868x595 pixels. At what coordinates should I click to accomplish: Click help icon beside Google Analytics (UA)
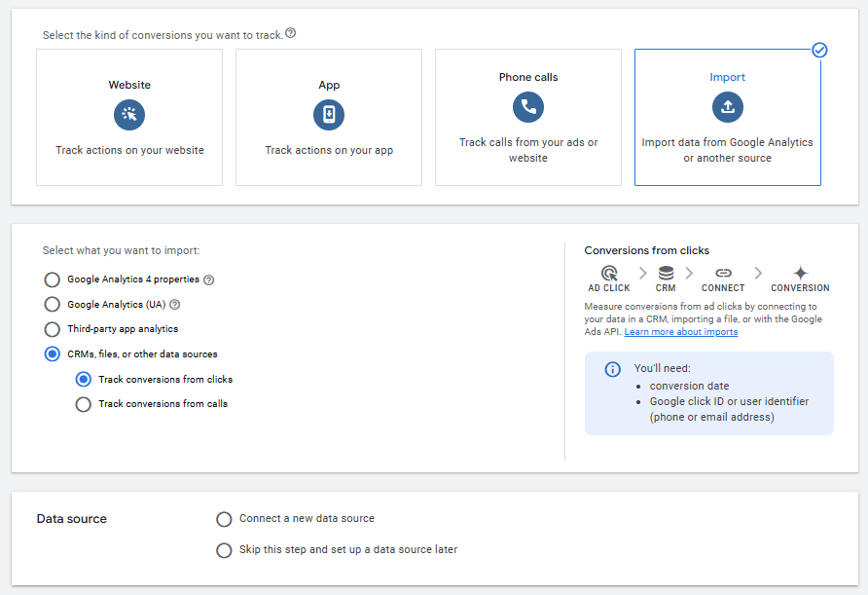(174, 304)
